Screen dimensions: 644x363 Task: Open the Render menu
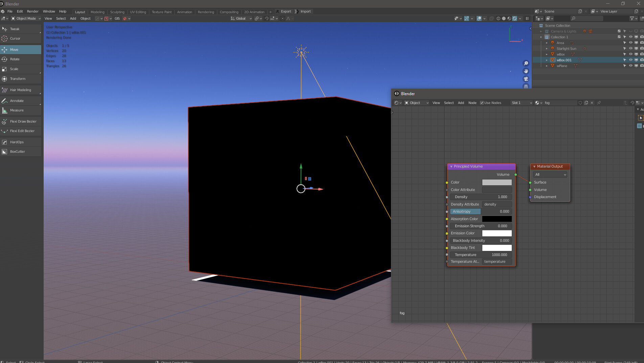coord(33,11)
